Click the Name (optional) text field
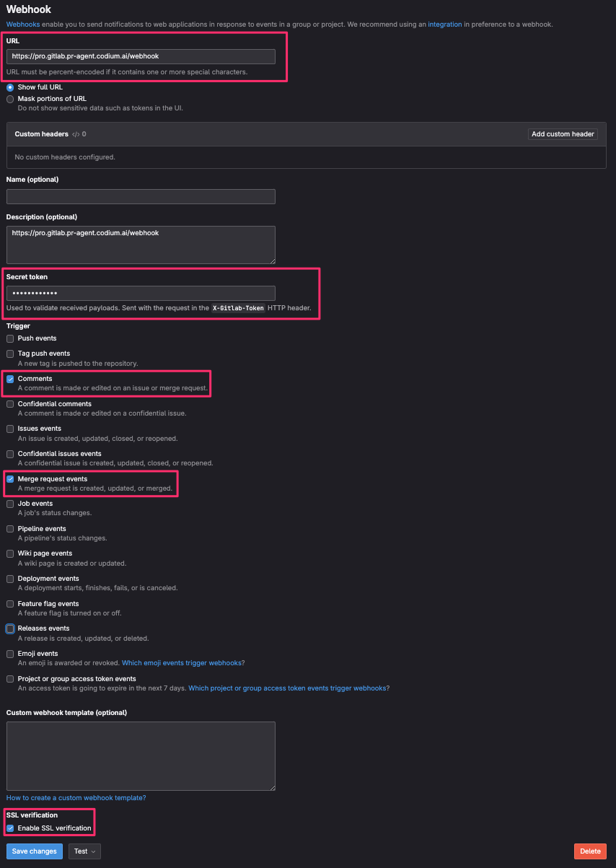616x868 pixels. pos(141,196)
